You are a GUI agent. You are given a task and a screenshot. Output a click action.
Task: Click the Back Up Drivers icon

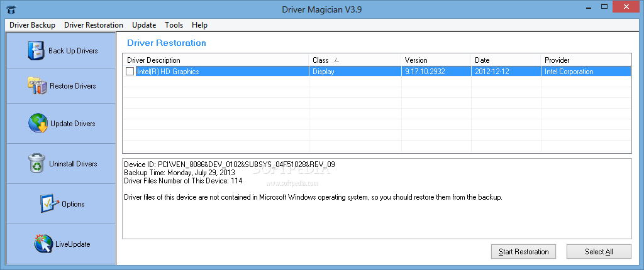click(36, 51)
